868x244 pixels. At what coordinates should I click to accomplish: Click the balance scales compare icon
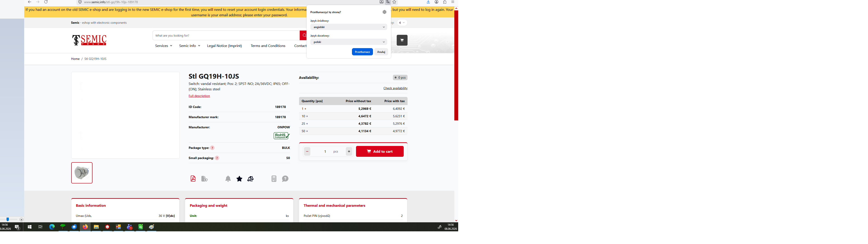250,179
